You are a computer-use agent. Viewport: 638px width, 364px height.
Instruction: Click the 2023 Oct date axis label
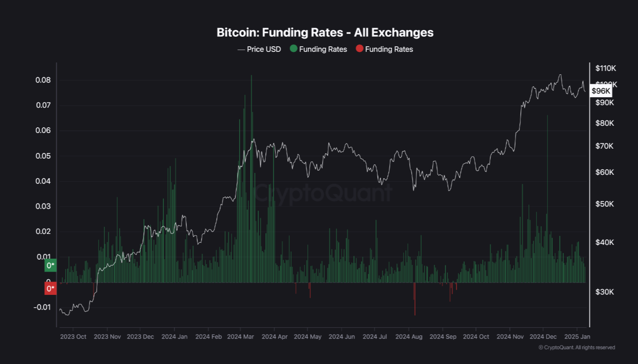click(x=73, y=336)
